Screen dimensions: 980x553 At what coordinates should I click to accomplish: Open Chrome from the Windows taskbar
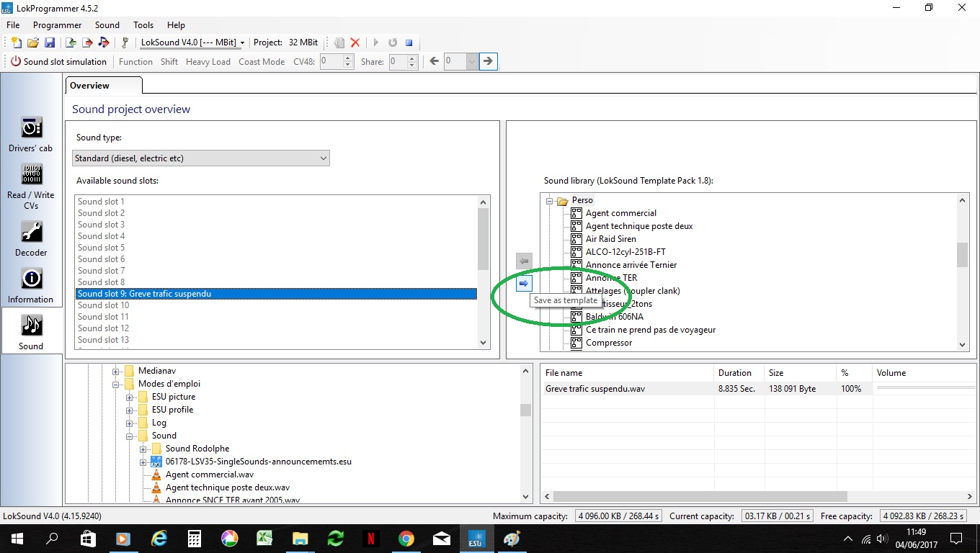[x=406, y=539]
